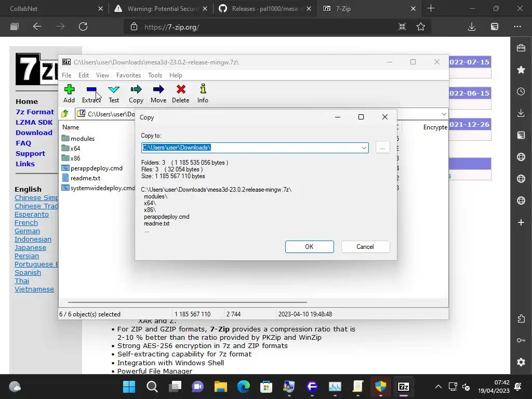Click the browse (...) button in Copy dialog
Screen dimensions: 532x399
click(383, 148)
